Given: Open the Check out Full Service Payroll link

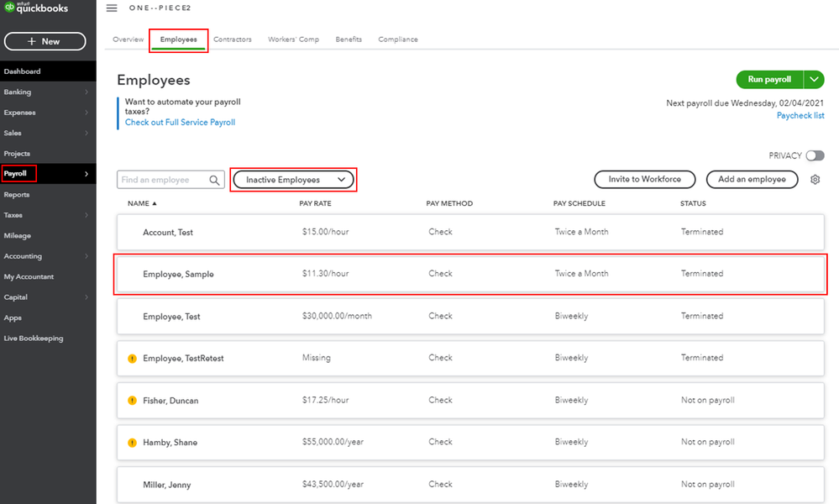Looking at the screenshot, I should click(x=180, y=123).
